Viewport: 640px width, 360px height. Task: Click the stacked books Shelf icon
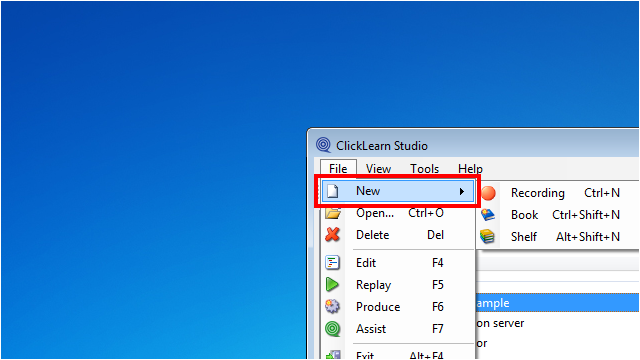[487, 237]
